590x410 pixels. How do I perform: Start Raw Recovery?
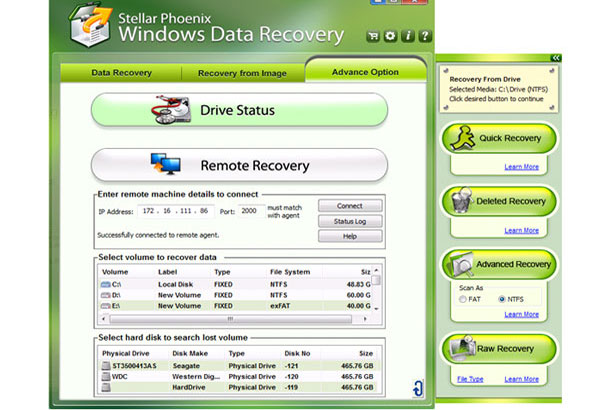(499, 348)
